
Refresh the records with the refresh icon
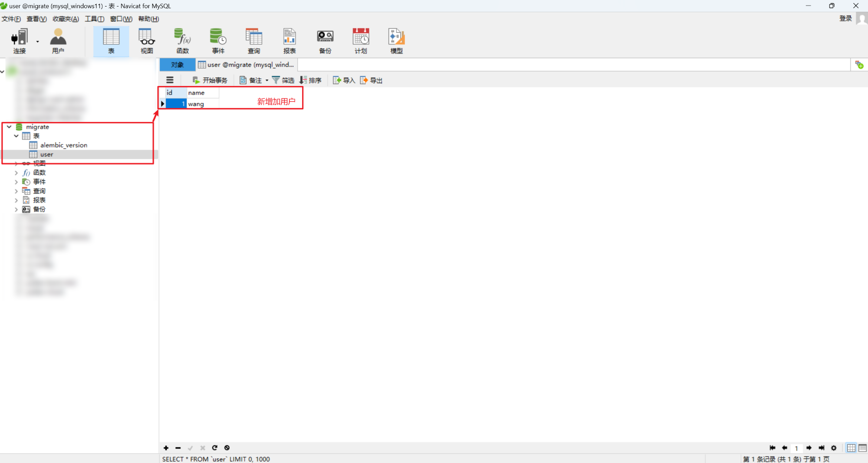[214, 448]
